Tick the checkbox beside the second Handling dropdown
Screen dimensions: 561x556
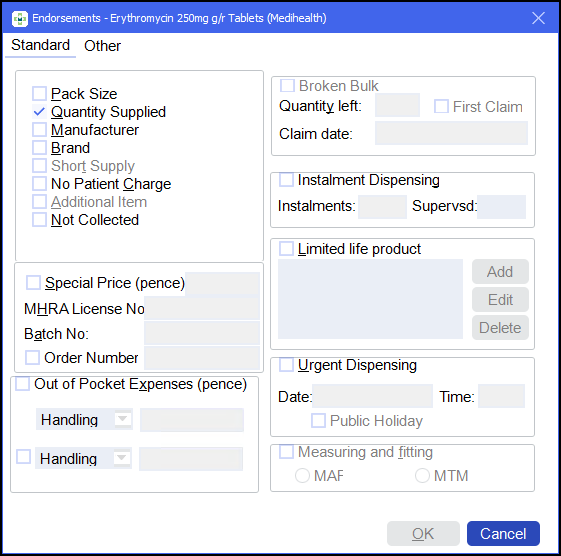click(x=24, y=457)
